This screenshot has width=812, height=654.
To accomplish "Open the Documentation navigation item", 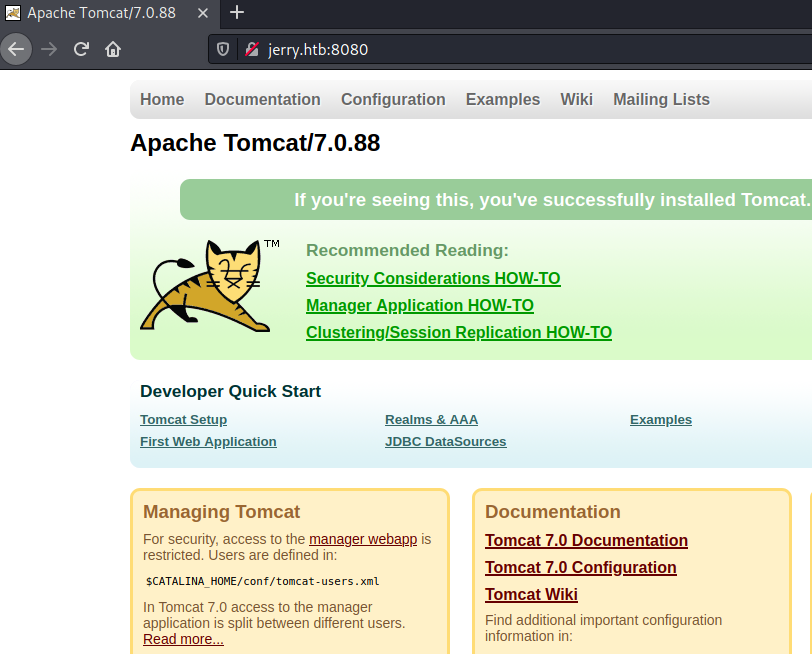I will point(262,99).
